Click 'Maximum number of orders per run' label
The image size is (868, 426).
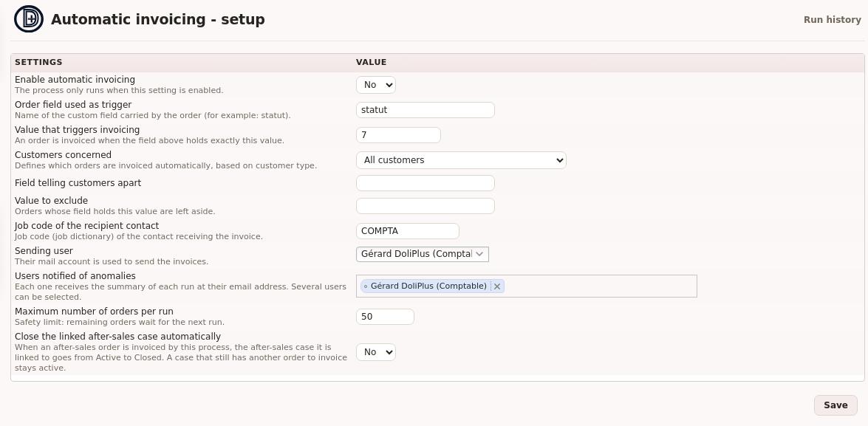94,312
